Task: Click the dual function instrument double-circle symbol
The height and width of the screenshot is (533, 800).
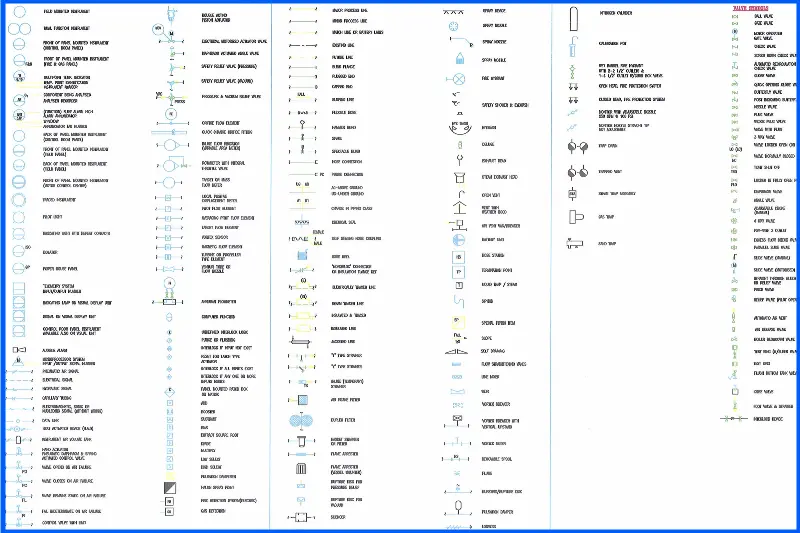Action: pyautogui.click(x=19, y=29)
